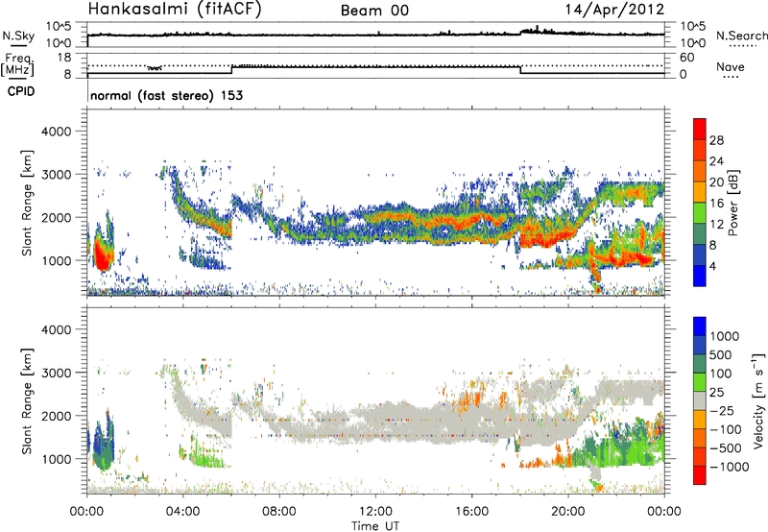
Task: Select the '60' Nave axis tick
Action: [687, 58]
